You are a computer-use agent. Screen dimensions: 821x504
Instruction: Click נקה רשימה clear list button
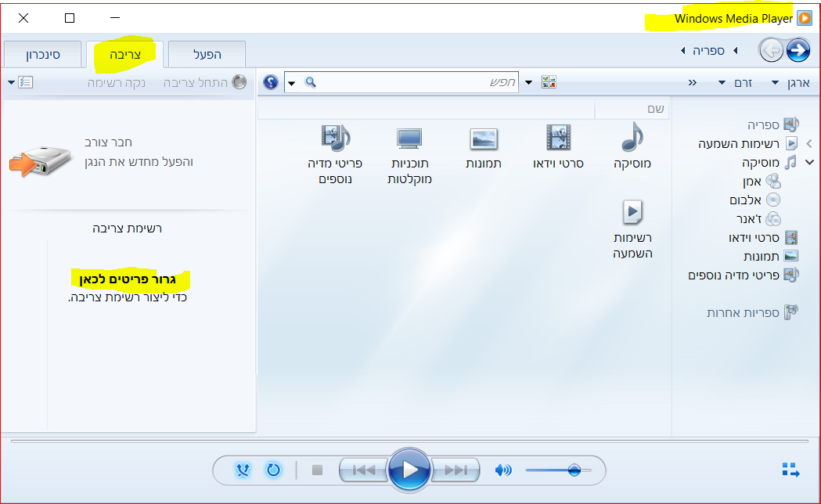pyautogui.click(x=117, y=83)
